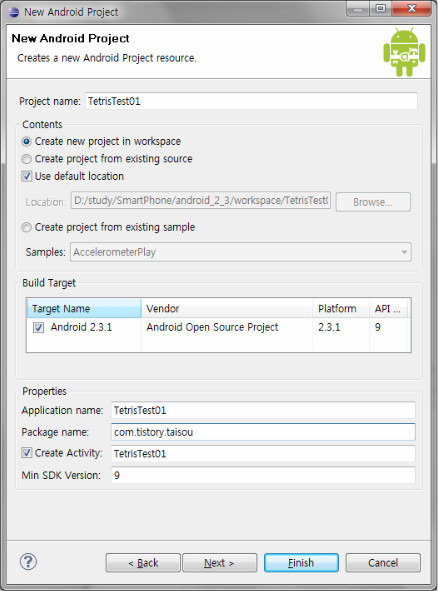The width and height of the screenshot is (438, 591).
Task: Click the Eclipse icon in title bar
Action: (x=14, y=12)
